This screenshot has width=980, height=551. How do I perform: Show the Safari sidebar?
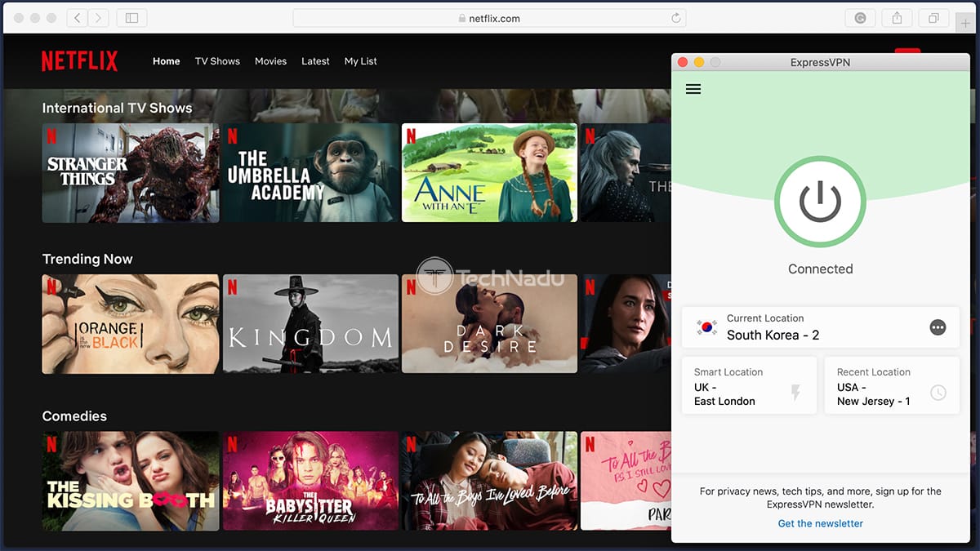tap(132, 18)
